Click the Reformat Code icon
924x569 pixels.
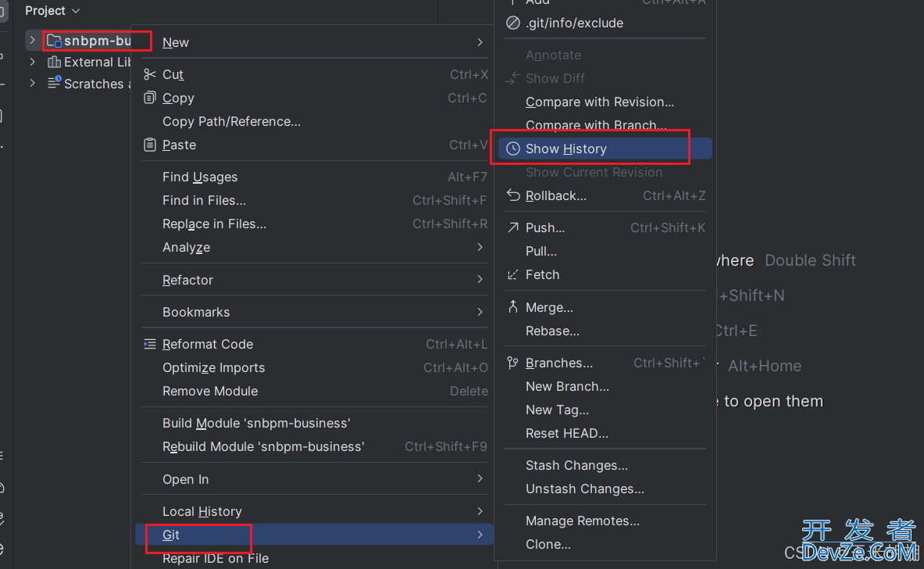point(150,344)
